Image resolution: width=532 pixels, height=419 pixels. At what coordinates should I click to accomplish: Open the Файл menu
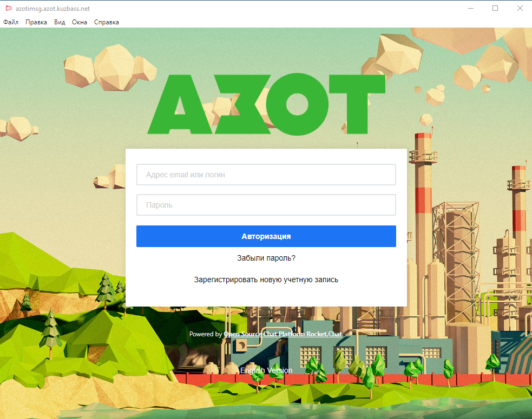coord(11,22)
